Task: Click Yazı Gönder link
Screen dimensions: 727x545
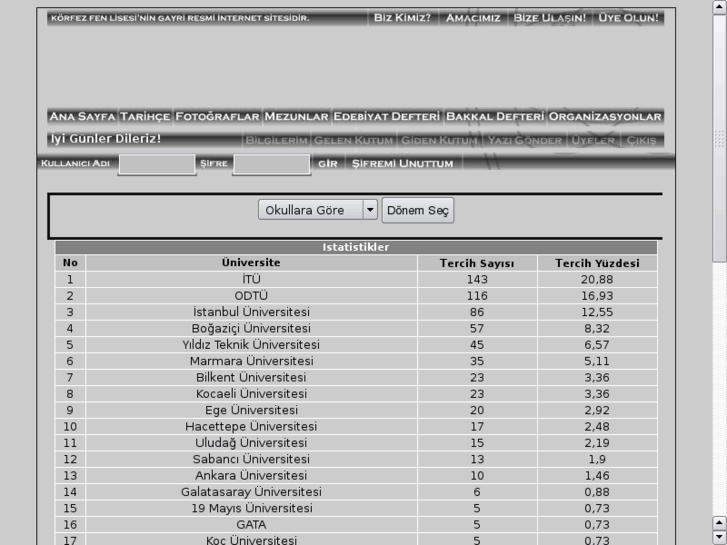Action: click(x=525, y=140)
